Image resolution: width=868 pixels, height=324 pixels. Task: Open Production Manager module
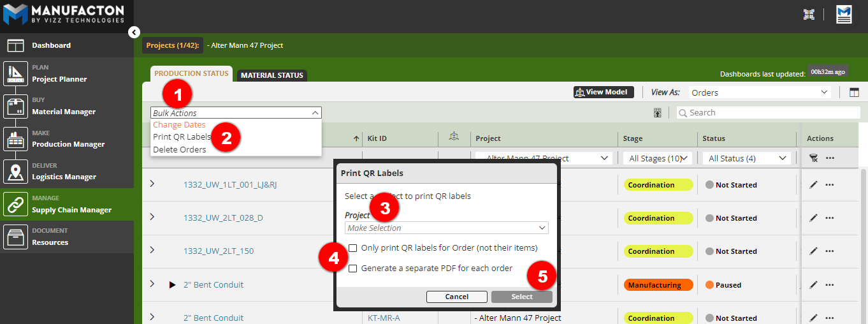click(68, 144)
